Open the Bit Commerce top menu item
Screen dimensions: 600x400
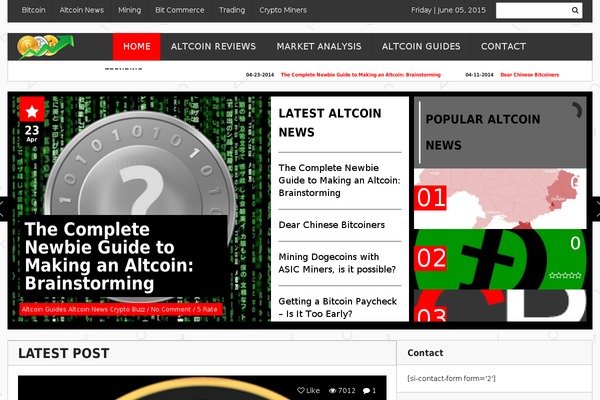coord(179,10)
